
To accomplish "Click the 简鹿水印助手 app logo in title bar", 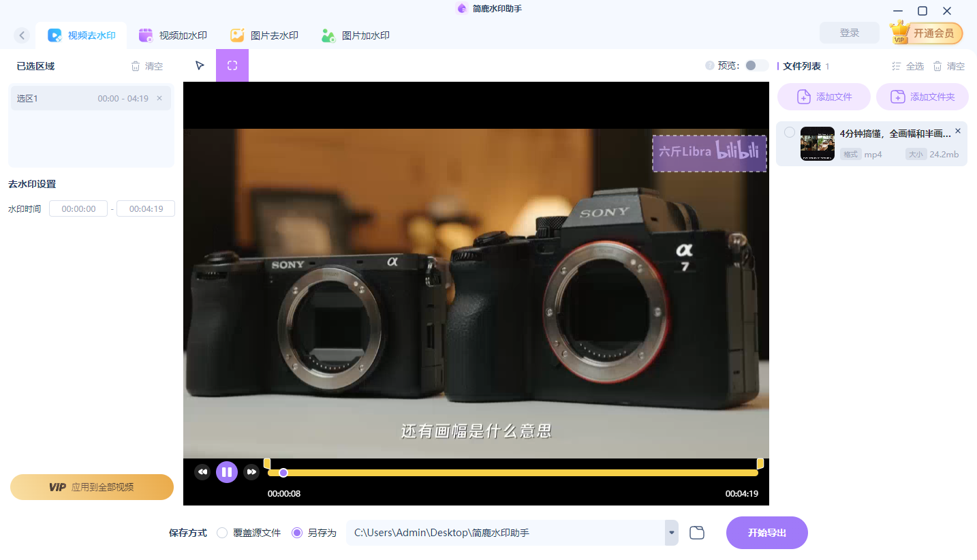I will click(x=462, y=9).
